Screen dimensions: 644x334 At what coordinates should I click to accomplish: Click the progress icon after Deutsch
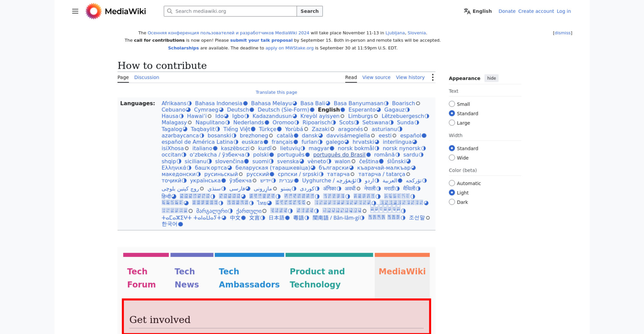click(252, 110)
